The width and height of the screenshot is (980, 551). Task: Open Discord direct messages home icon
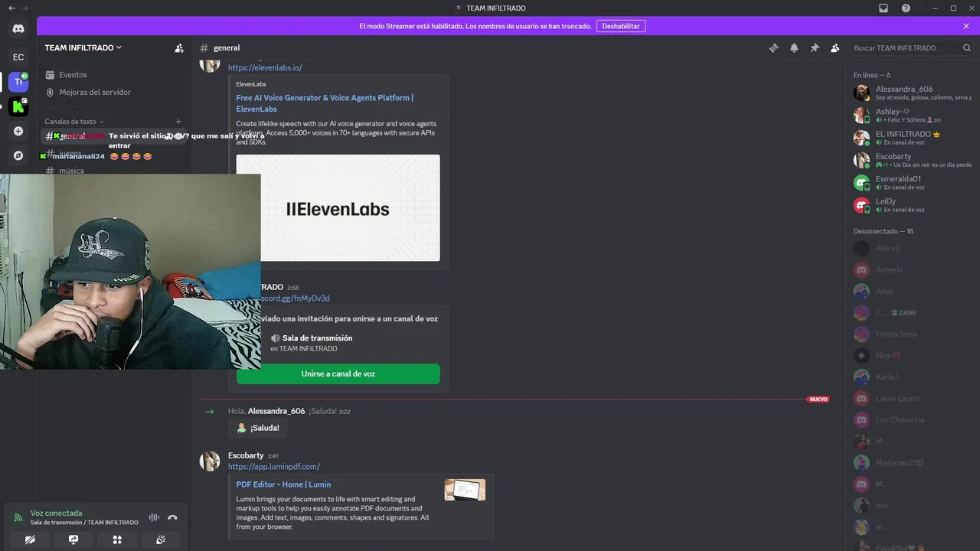tap(18, 29)
